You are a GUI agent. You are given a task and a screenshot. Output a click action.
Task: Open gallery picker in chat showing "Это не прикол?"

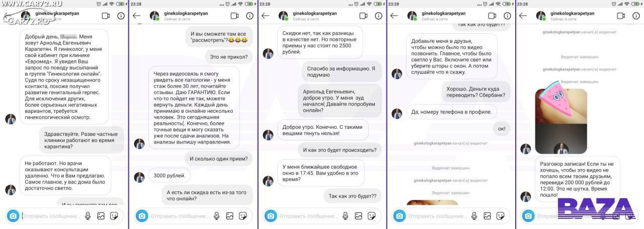tap(229, 216)
